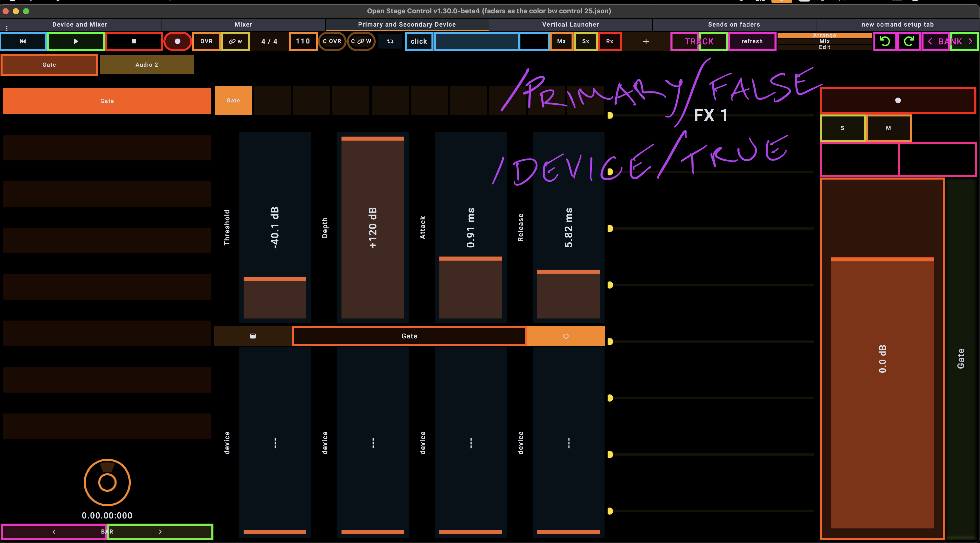Screen dimensions: 980x543
Task: Click the 110 tempo field
Action: click(x=303, y=41)
